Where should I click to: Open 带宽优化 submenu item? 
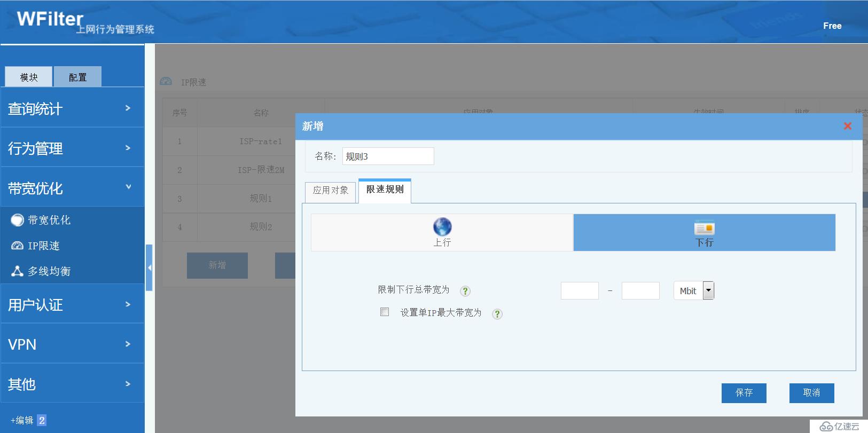[49, 220]
